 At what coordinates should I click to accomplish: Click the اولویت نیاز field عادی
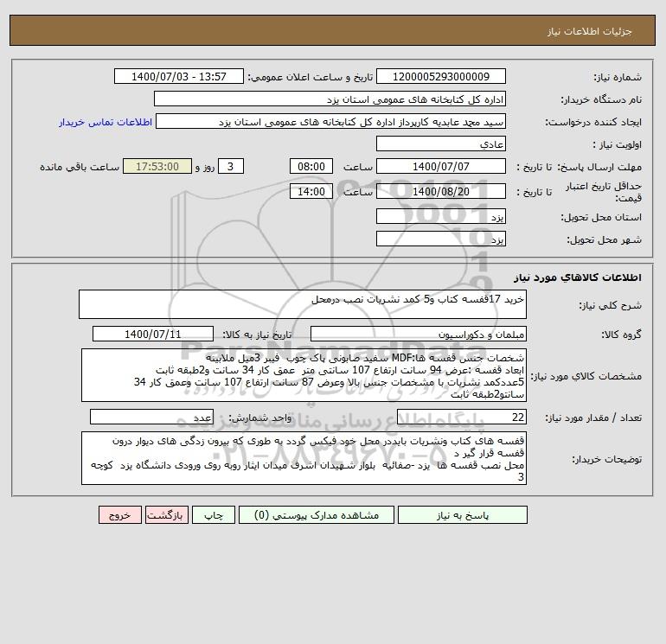pyautogui.click(x=441, y=143)
